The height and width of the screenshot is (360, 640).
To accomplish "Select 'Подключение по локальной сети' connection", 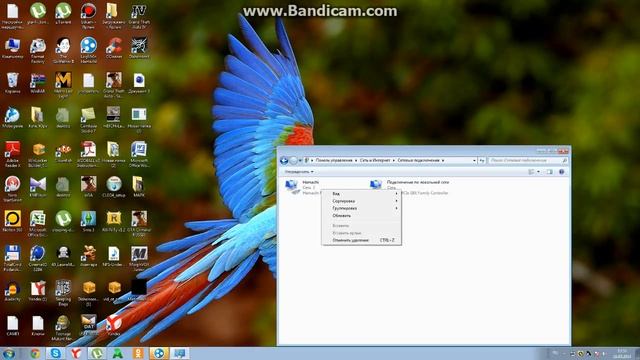I will click(409, 187).
